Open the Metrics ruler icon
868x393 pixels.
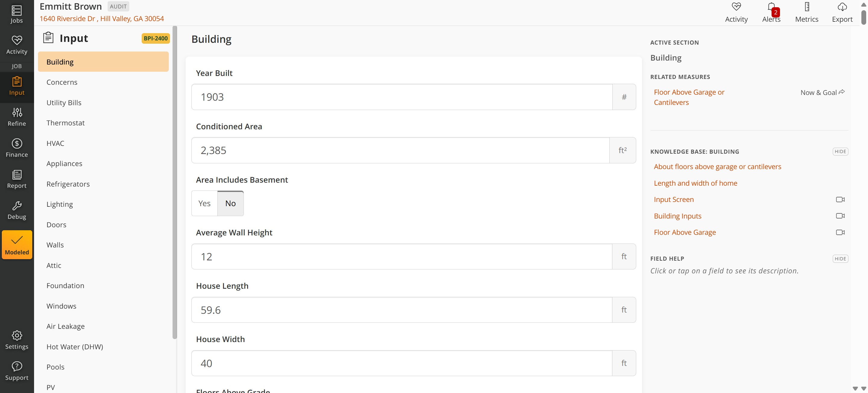pyautogui.click(x=807, y=7)
